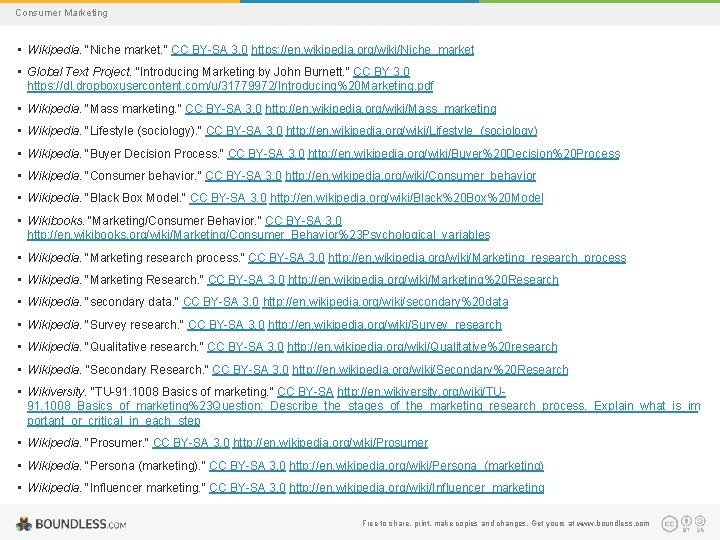This screenshot has height=540, width=720.
Task: Click CC BY-SA 3.0 license after Black Box Model
Action: [228, 198]
